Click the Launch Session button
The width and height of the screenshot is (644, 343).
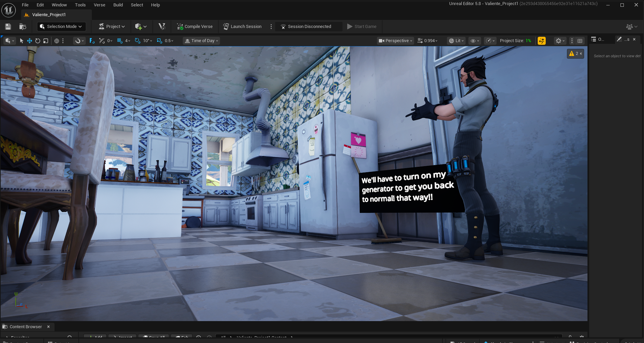coord(242,27)
